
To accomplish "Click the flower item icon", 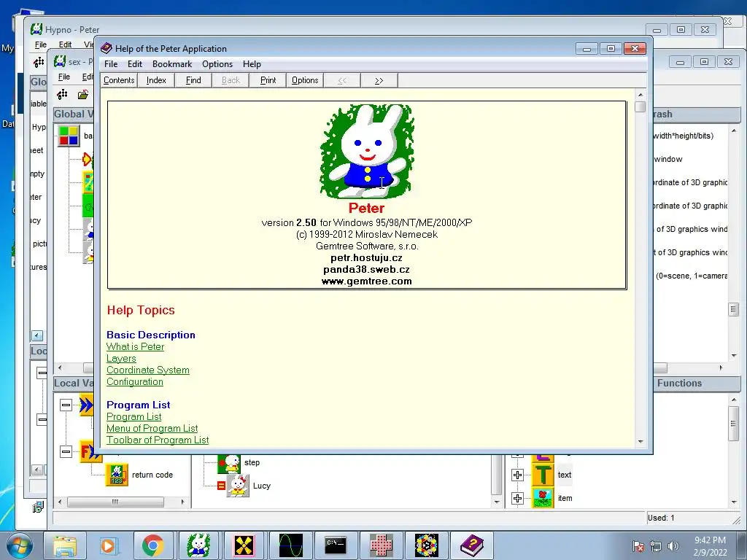I will pyautogui.click(x=543, y=498).
